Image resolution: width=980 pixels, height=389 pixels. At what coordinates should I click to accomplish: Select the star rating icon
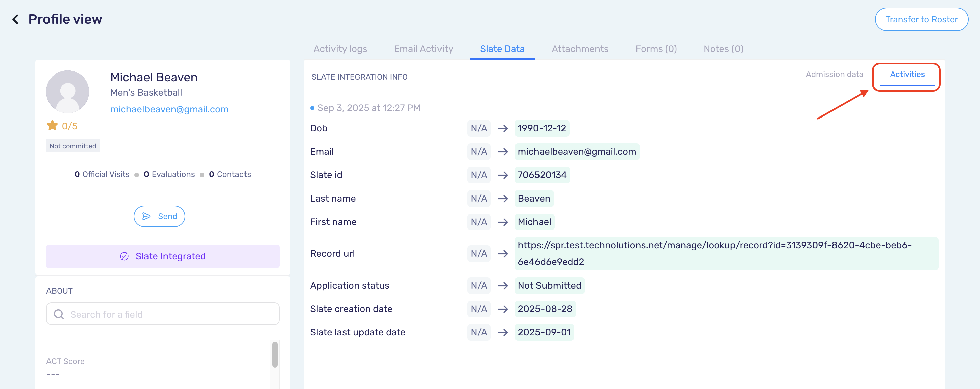52,125
